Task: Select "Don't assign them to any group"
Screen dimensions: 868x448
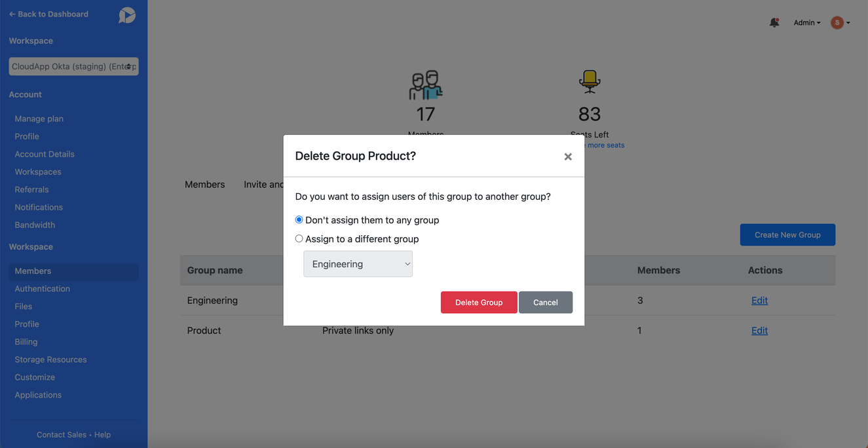Action: [x=299, y=220]
